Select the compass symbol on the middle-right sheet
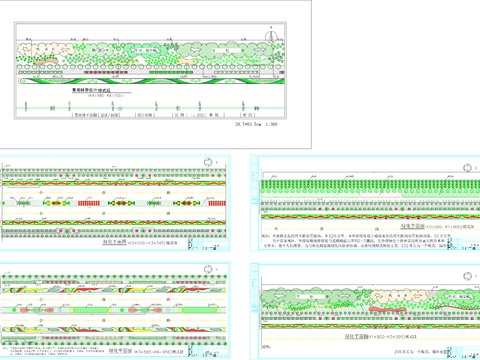Screen dimensions: 480x360 (x=467, y=168)
